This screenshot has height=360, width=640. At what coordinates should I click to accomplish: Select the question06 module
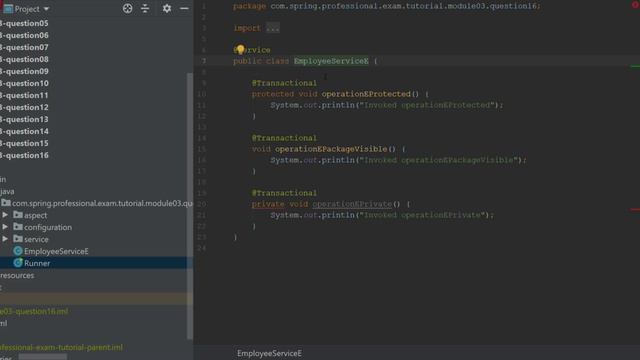[24, 36]
